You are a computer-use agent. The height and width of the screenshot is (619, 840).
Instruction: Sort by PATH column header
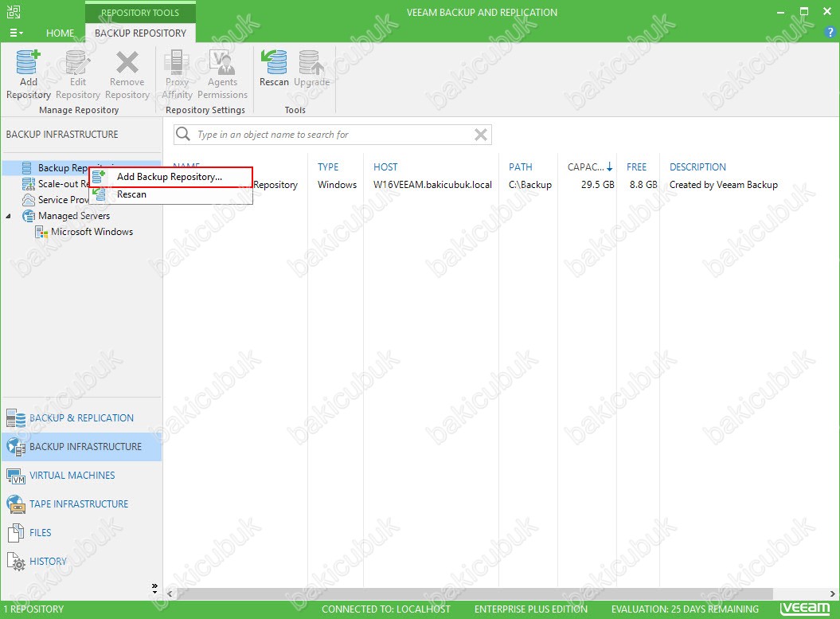520,167
